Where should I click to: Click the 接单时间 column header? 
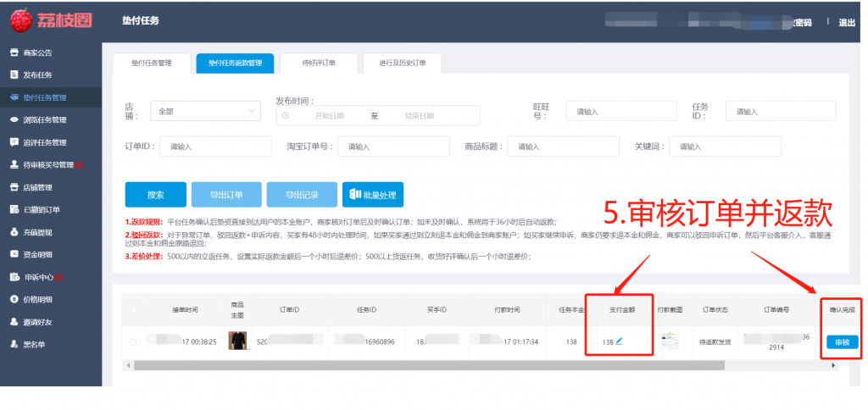[x=185, y=310]
